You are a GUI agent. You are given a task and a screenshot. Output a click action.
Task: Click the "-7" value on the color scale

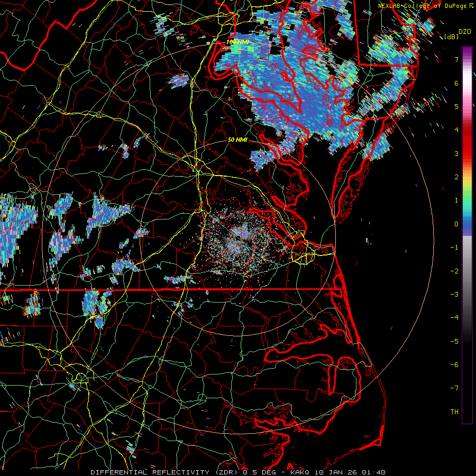454,388
